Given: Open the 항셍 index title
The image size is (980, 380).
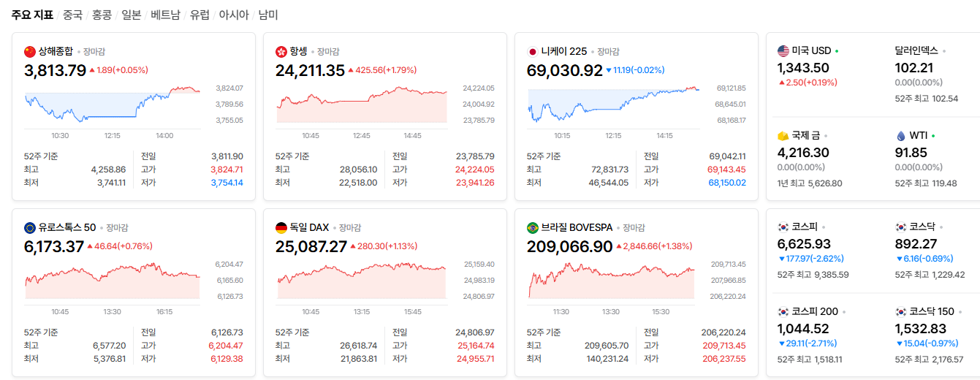Looking at the screenshot, I should pos(298,51).
